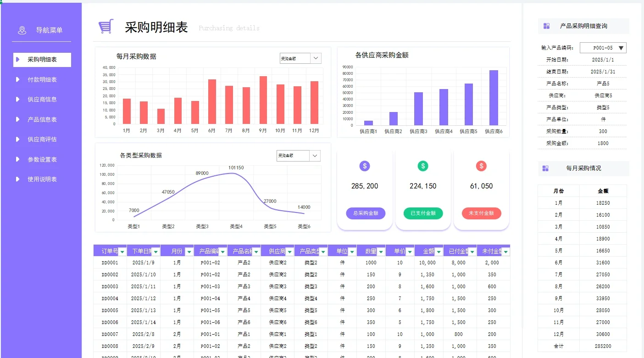Click the grid icon beside 产品采购明细查询
The width and height of the screenshot is (644, 358).
pyautogui.click(x=546, y=26)
